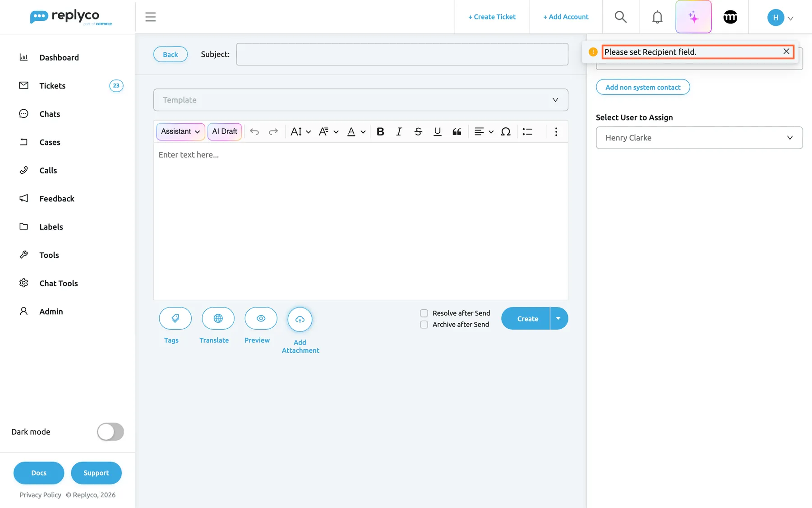Click the Preview eye icon
The image size is (812, 508).
coord(261,319)
